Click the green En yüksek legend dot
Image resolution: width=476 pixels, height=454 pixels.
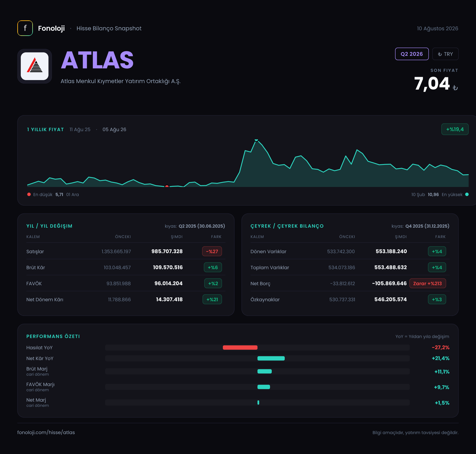[x=467, y=194]
